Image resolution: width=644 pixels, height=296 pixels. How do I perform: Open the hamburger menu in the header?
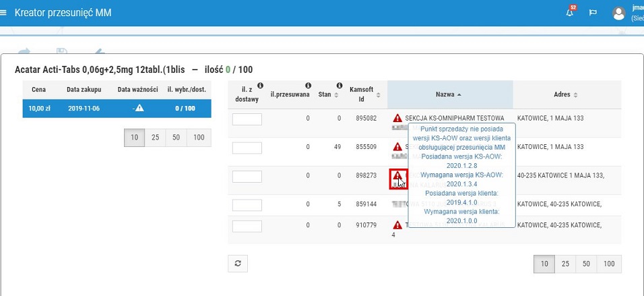point(3,12)
